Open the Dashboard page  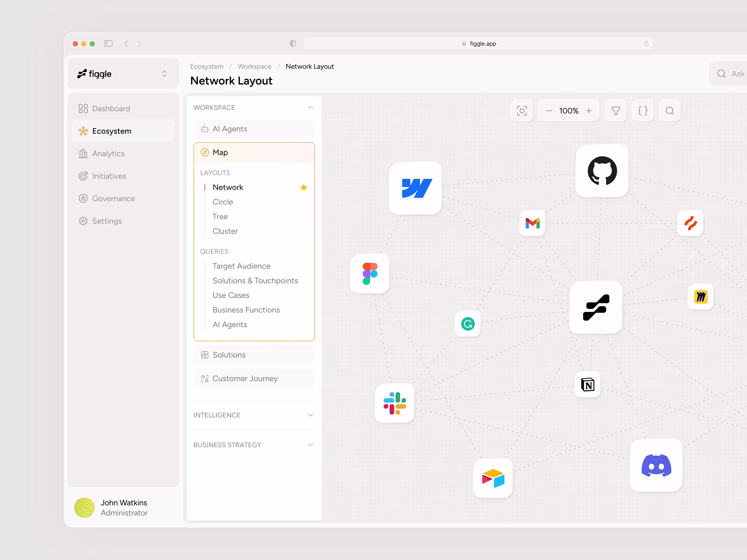pyautogui.click(x=123, y=109)
